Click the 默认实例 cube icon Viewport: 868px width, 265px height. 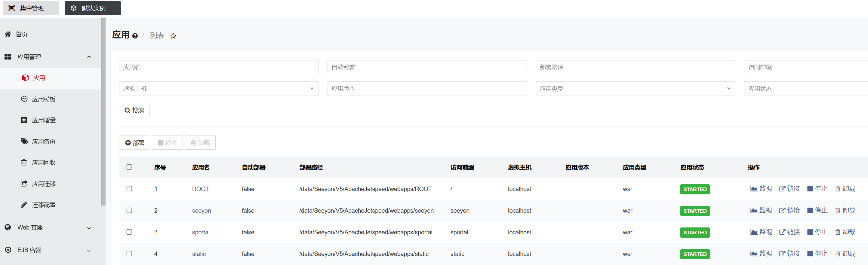click(73, 8)
